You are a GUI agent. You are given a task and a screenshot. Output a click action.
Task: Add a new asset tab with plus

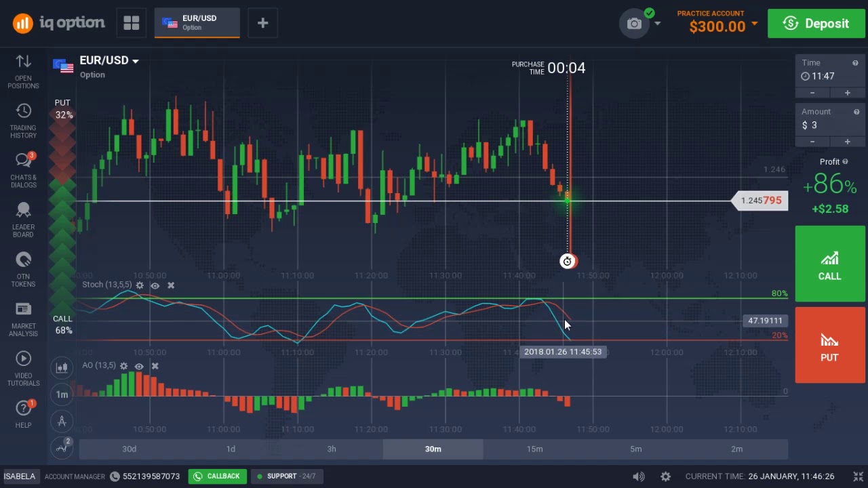[262, 23]
